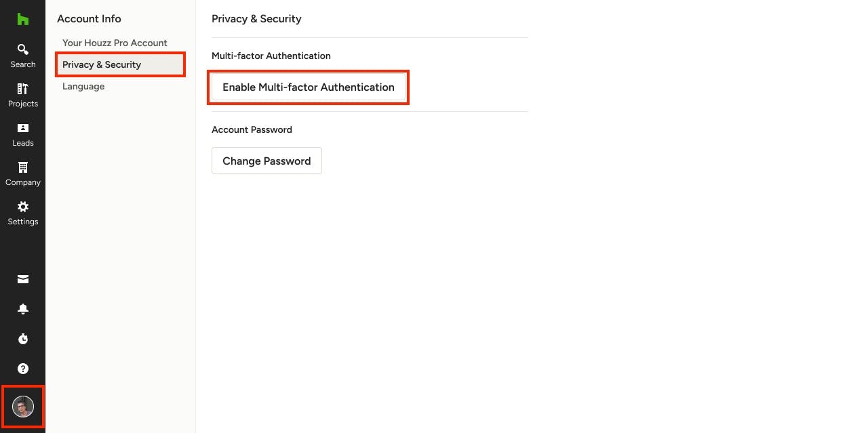The width and height of the screenshot is (868, 433).
Task: Open Help via the question mark icon
Action: point(22,369)
